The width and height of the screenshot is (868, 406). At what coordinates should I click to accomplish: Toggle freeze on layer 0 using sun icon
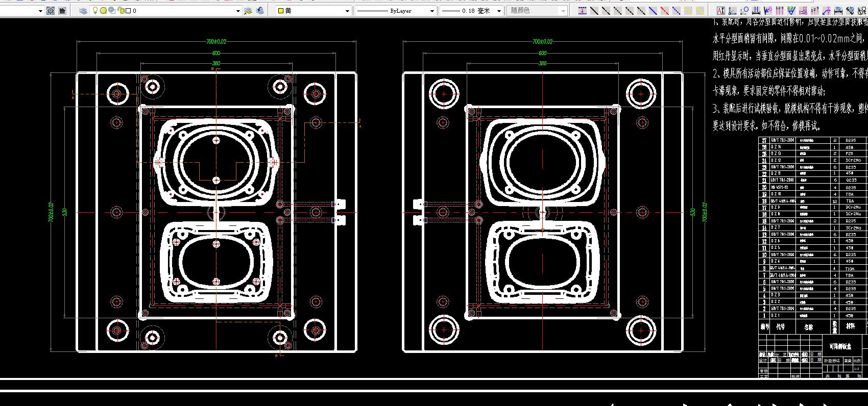(103, 10)
